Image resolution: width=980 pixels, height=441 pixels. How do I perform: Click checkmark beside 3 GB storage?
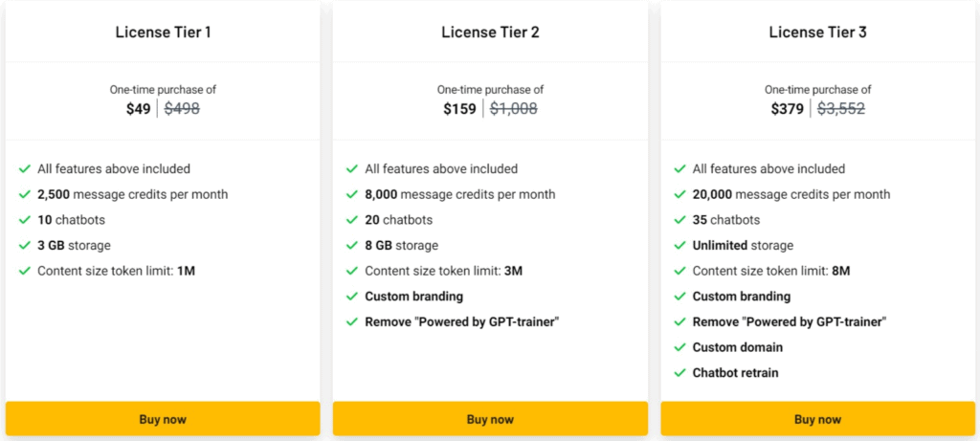pos(25,245)
